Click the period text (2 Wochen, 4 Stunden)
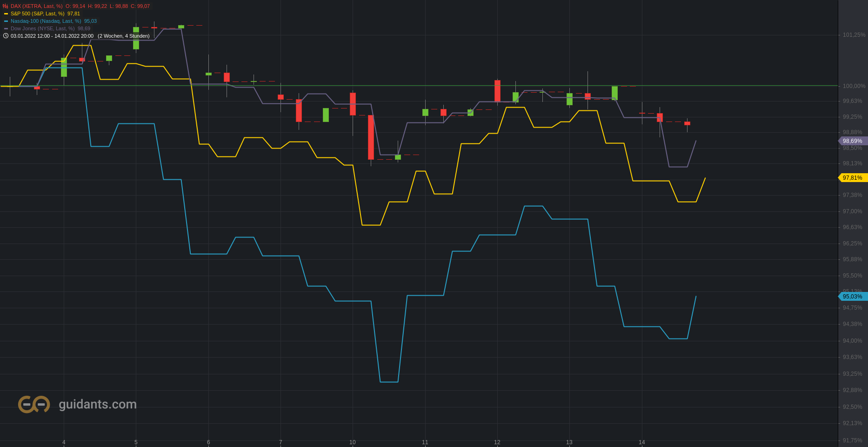Viewport: 868px width, 447px height. click(124, 36)
